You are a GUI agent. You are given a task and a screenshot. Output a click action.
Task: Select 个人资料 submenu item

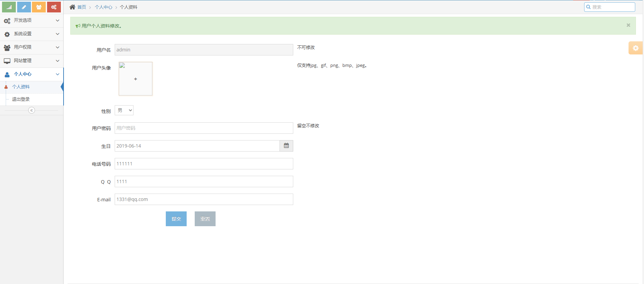[x=32, y=87]
